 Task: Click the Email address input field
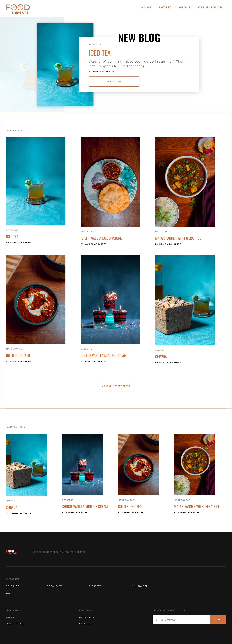[182, 619]
